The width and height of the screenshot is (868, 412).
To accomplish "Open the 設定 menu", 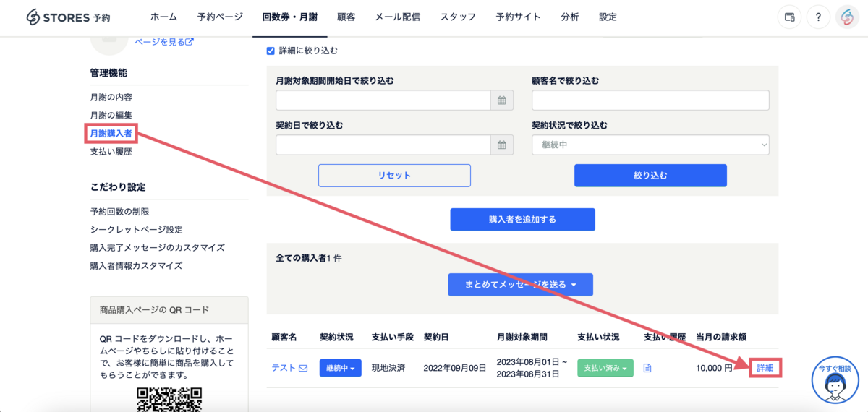I will pos(608,17).
